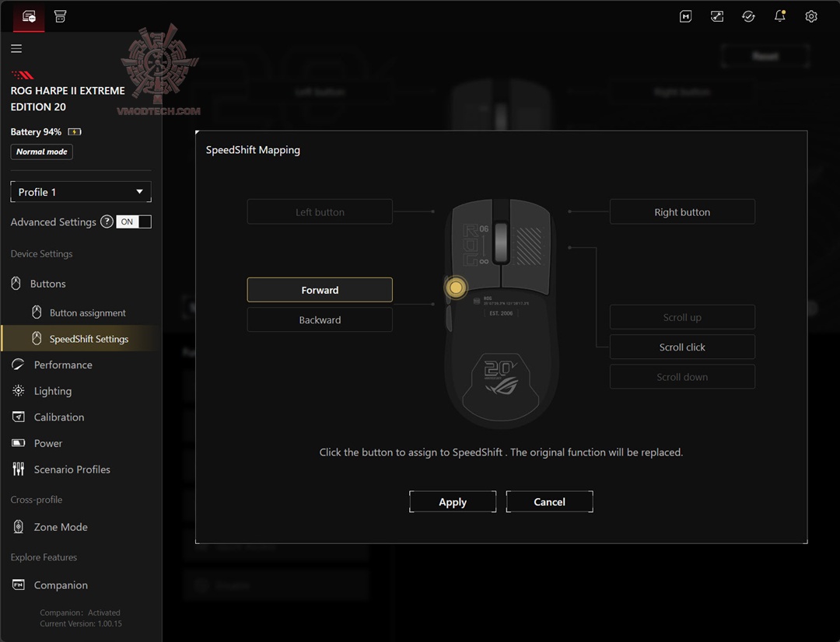Screen dimensions: 840x642
Task: Click the Advanced Settings help question mark
Action: coord(107,222)
